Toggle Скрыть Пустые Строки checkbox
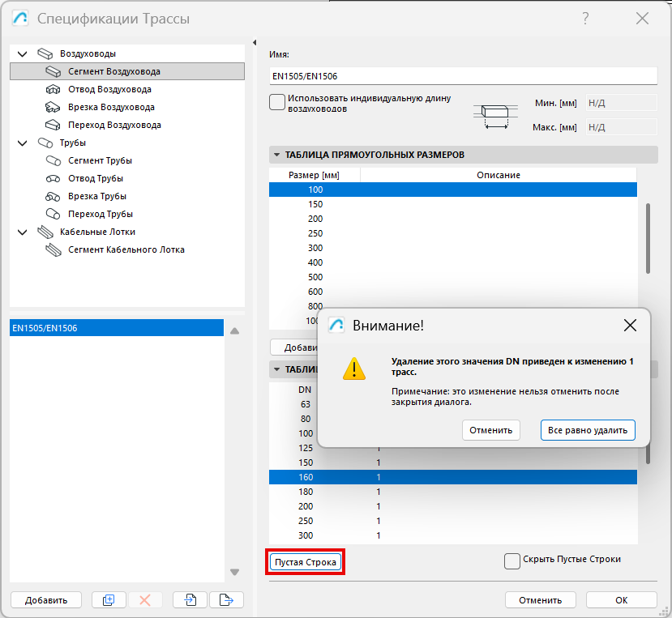The image size is (672, 618). (x=512, y=561)
